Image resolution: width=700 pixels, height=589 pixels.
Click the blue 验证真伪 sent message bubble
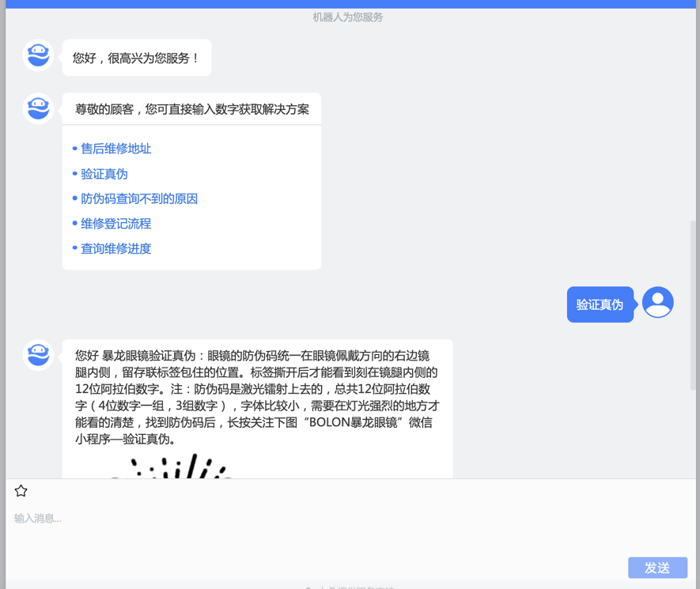click(x=600, y=304)
